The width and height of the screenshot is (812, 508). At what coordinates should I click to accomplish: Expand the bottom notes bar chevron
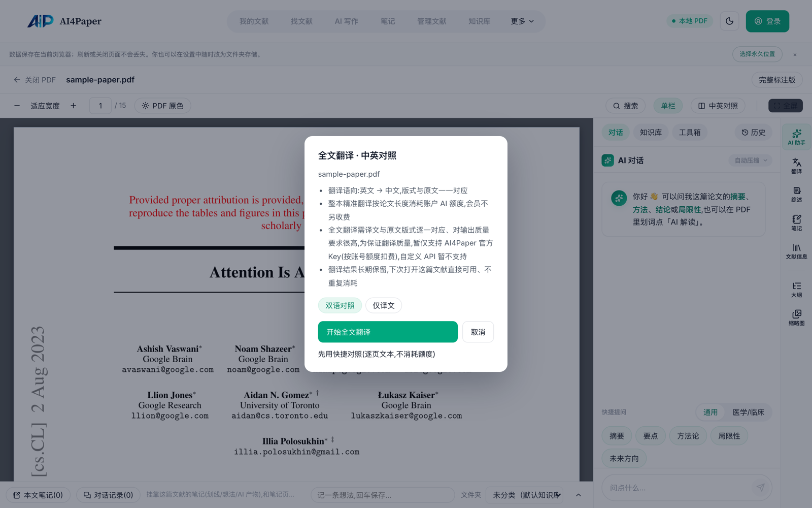pyautogui.click(x=578, y=495)
